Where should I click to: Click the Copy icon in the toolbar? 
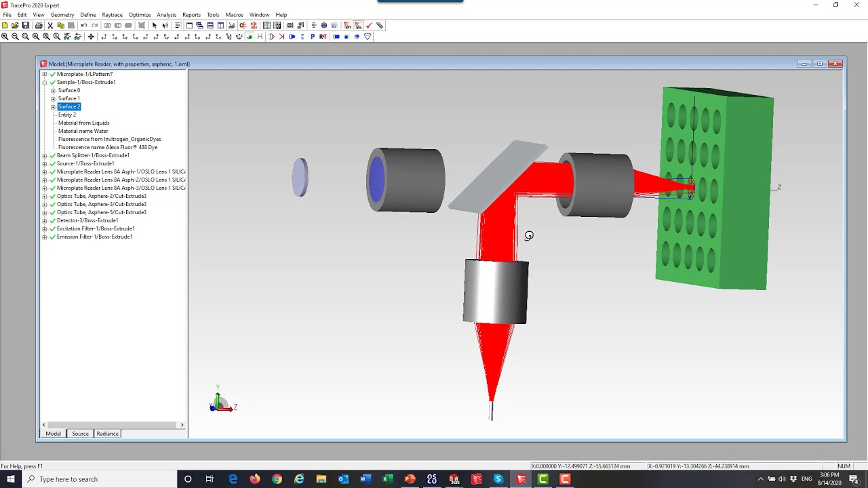point(60,26)
